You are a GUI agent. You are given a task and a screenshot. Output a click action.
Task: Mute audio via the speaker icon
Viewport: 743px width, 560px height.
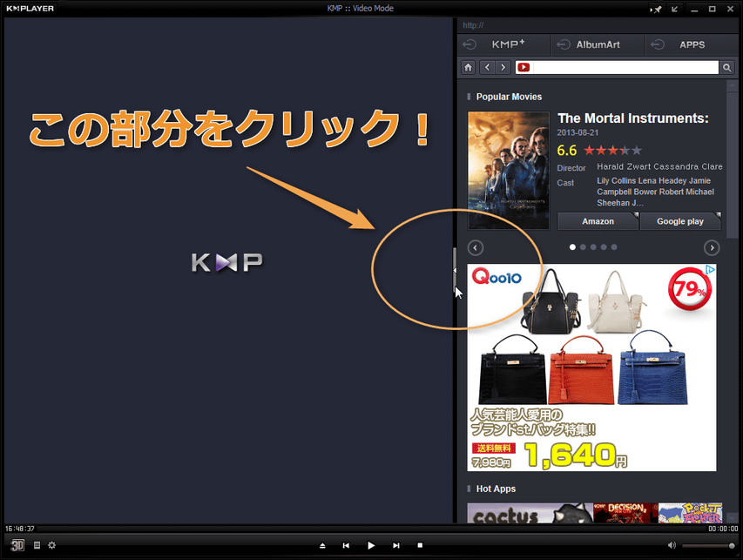click(x=672, y=545)
